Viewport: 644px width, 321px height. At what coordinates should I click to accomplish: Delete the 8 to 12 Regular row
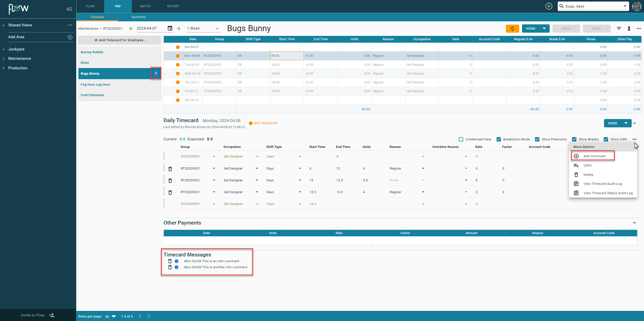pos(170,169)
